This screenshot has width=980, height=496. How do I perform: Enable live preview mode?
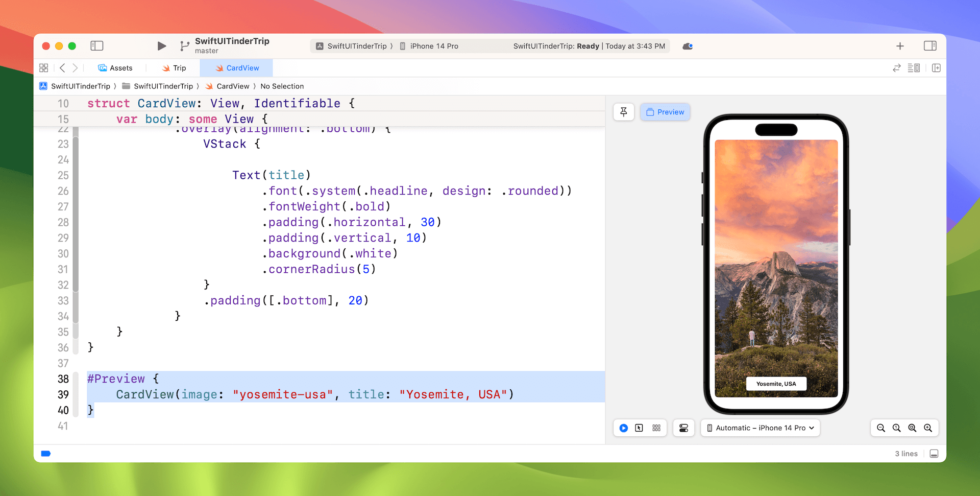tap(624, 428)
